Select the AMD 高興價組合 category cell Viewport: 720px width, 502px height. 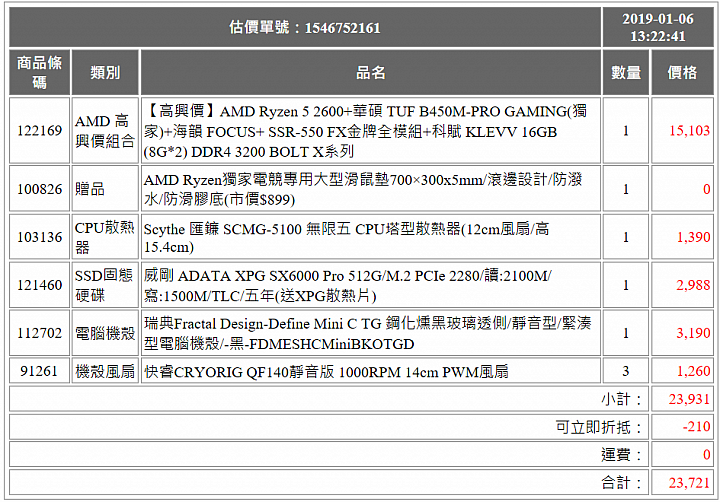click(x=105, y=130)
